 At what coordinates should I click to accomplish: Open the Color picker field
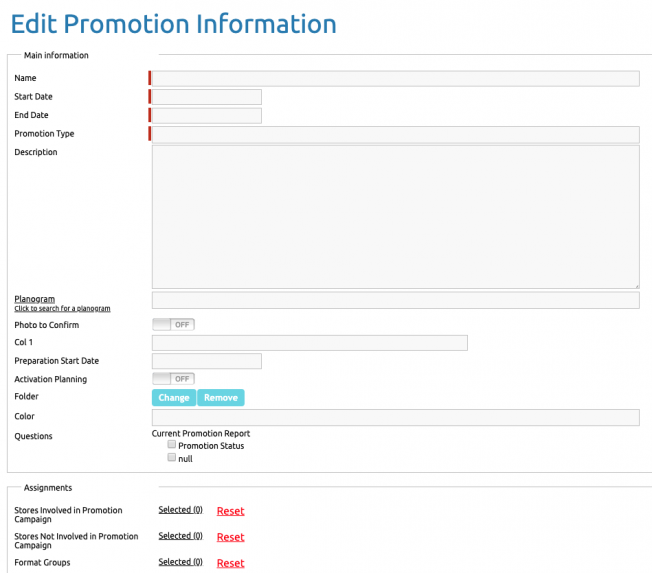click(x=395, y=417)
